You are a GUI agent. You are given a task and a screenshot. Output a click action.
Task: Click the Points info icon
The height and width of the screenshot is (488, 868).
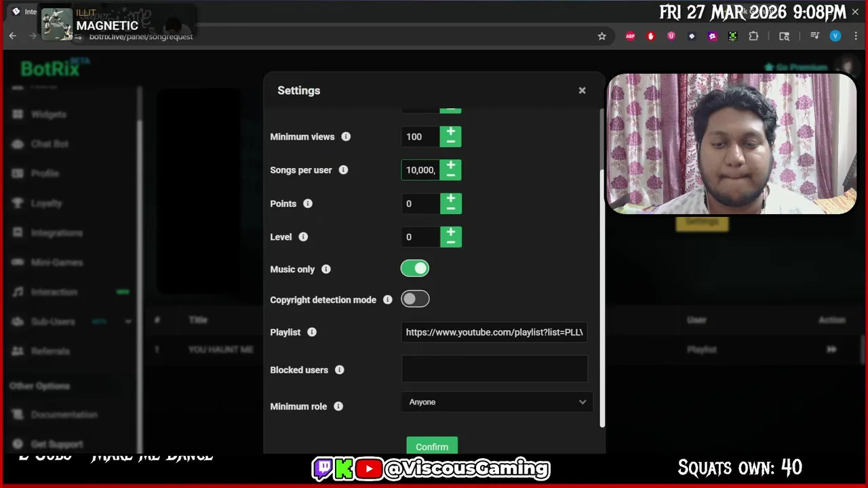coord(308,203)
